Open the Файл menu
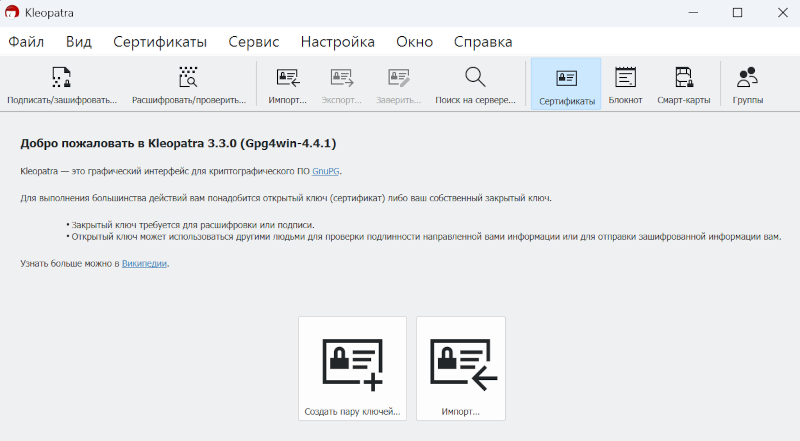This screenshot has height=441, width=800. click(26, 42)
